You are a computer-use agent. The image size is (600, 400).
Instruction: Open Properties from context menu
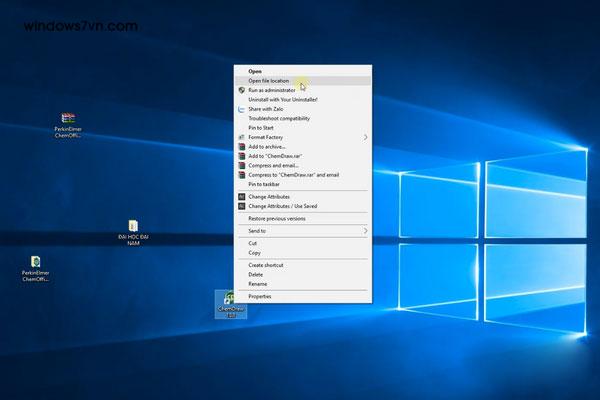coord(260,296)
